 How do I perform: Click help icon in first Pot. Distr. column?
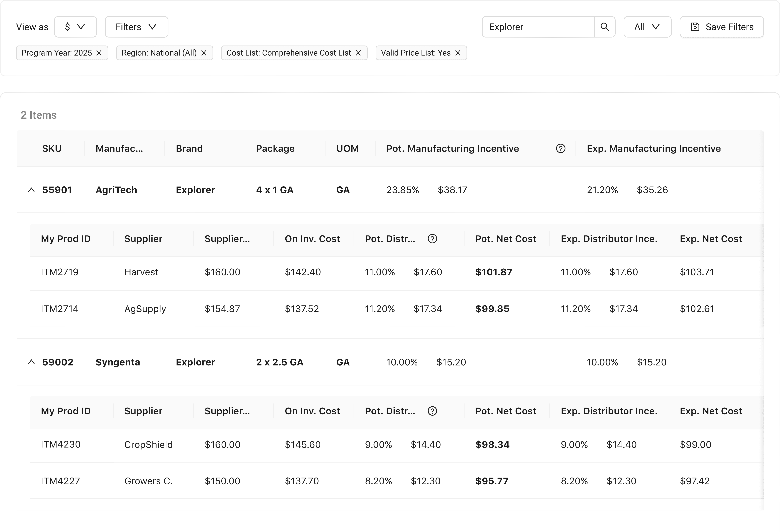coord(432,239)
